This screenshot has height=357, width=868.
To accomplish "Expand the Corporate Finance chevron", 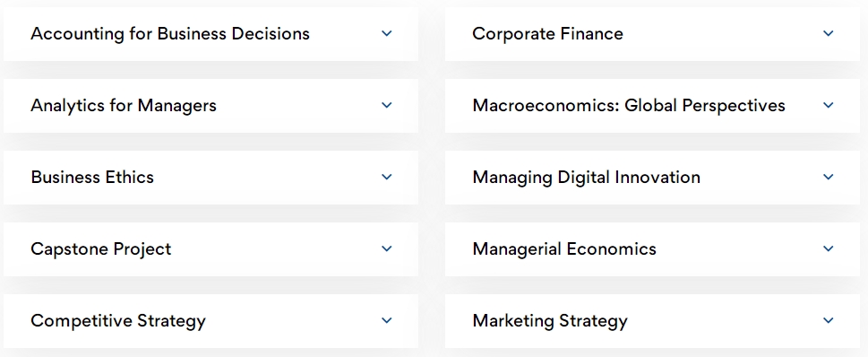I will click(x=829, y=34).
